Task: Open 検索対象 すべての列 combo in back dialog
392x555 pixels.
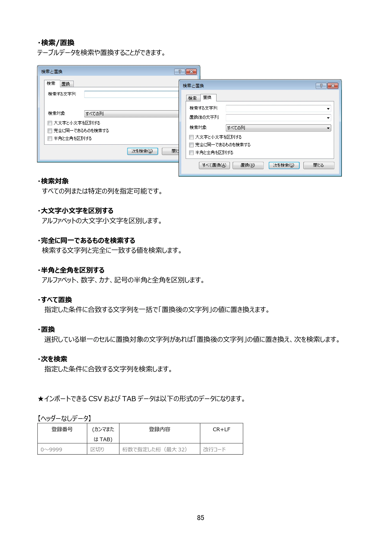Action: [131, 114]
